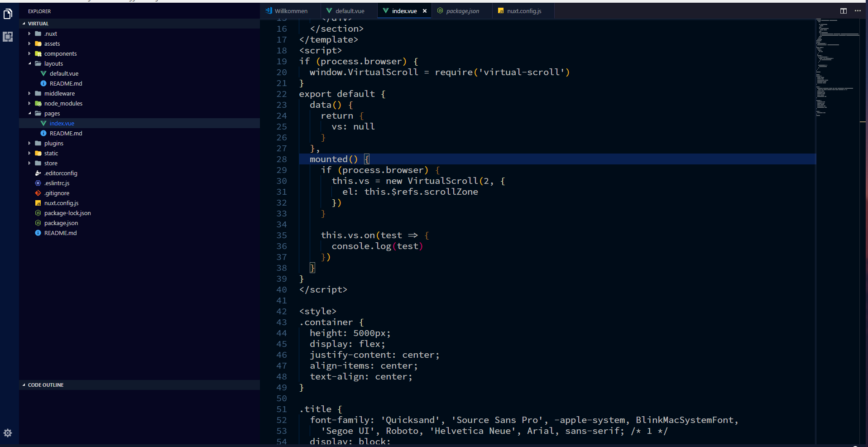
Task: Click the git icon next to .gitignore
Action: pos(38,193)
